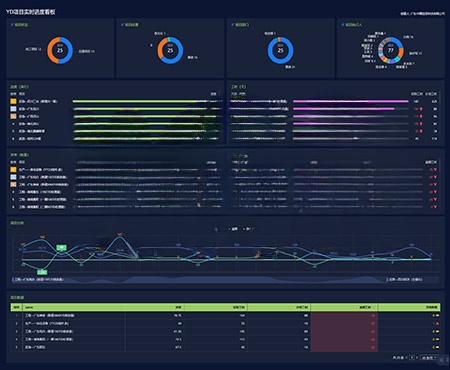The height and width of the screenshot is (370, 450).
Task: Go to the next table page
Action: coord(417,358)
